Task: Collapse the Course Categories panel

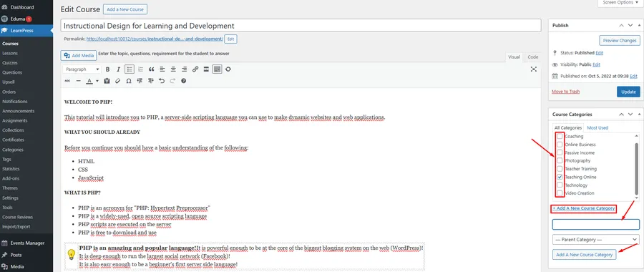Action: pos(639,115)
